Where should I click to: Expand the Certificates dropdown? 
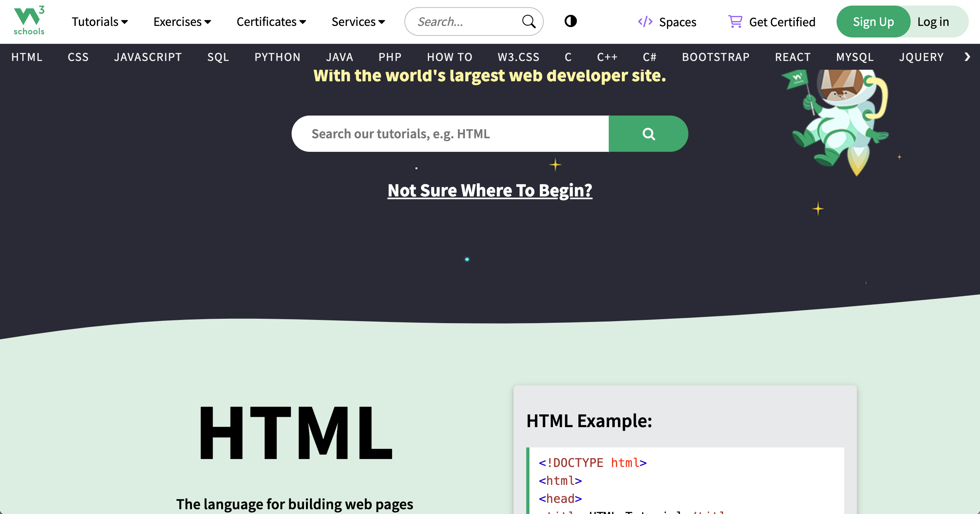pos(271,22)
